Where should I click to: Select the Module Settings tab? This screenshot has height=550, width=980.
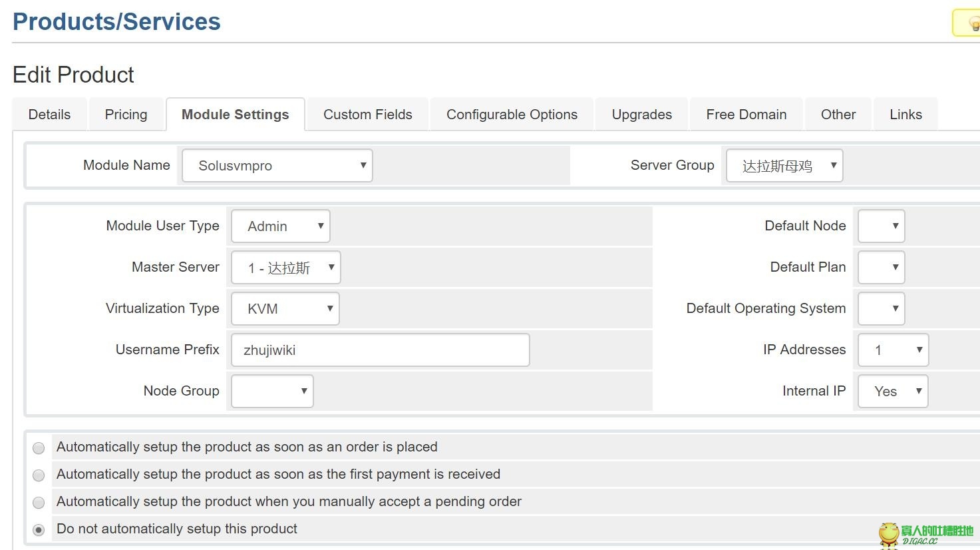pos(236,115)
